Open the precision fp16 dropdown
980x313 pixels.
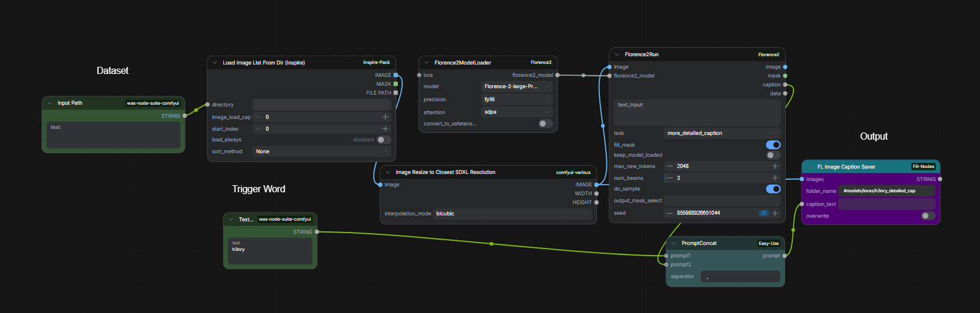tap(516, 99)
